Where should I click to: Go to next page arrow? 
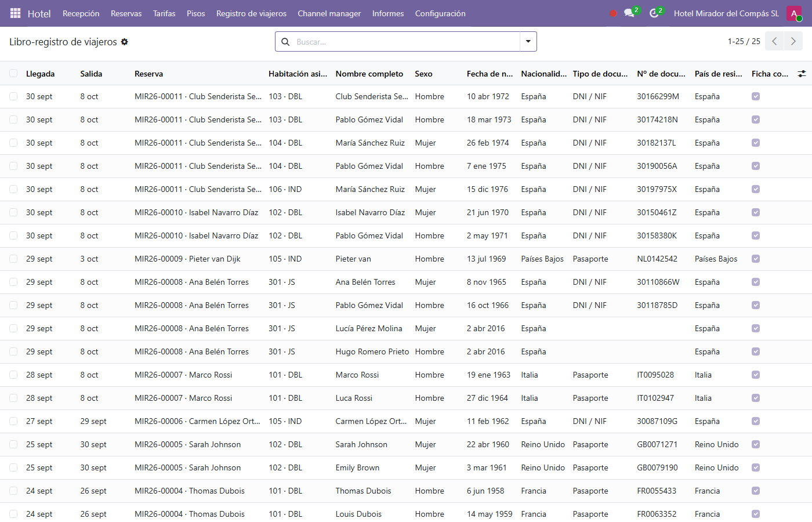coord(793,41)
